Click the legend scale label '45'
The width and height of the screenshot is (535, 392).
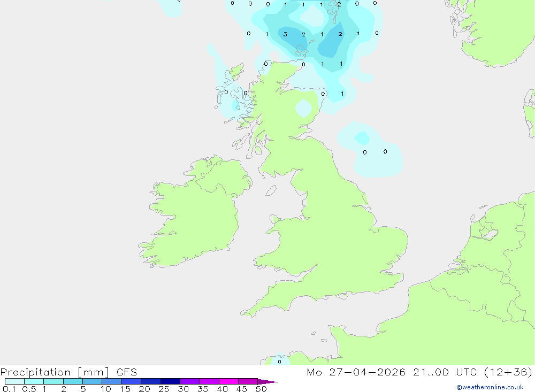(x=242, y=389)
